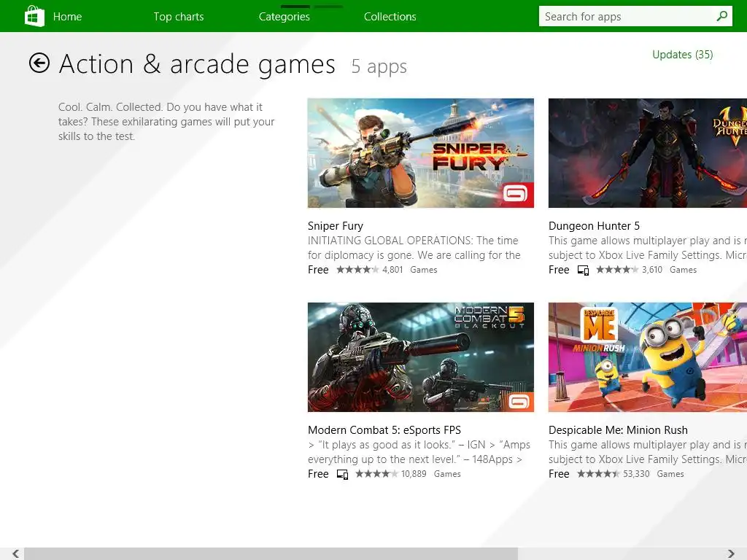
Task: Click the star rating of Despicable Me: Minion Rush
Action: point(598,474)
